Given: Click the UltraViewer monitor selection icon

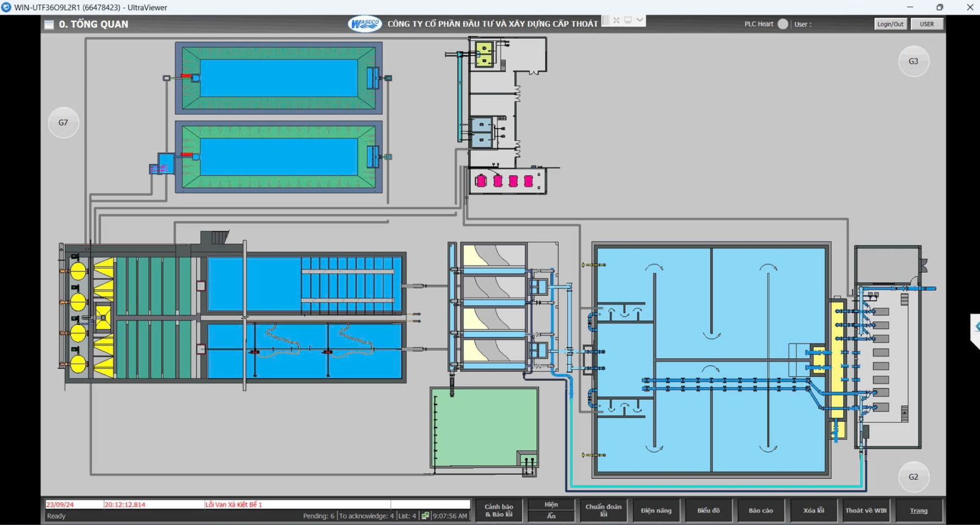Looking at the screenshot, I should tap(628, 20).
